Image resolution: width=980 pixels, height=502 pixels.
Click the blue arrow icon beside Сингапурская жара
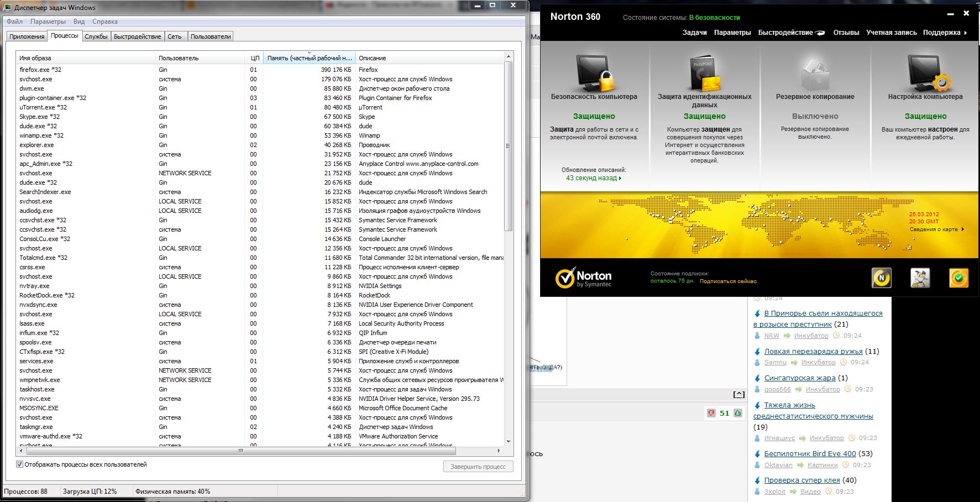pyautogui.click(x=757, y=378)
